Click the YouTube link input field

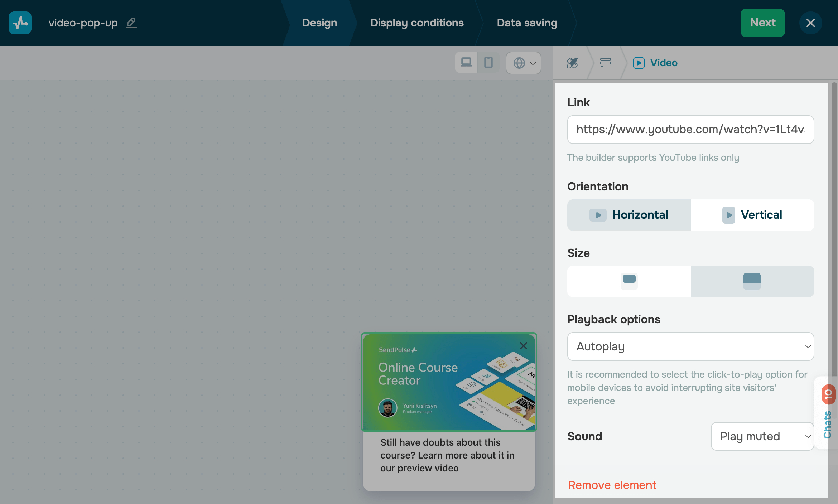pyautogui.click(x=690, y=130)
